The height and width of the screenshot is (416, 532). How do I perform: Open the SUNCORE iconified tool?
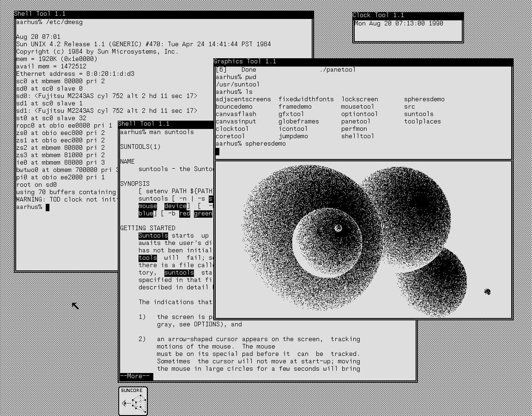(133, 401)
